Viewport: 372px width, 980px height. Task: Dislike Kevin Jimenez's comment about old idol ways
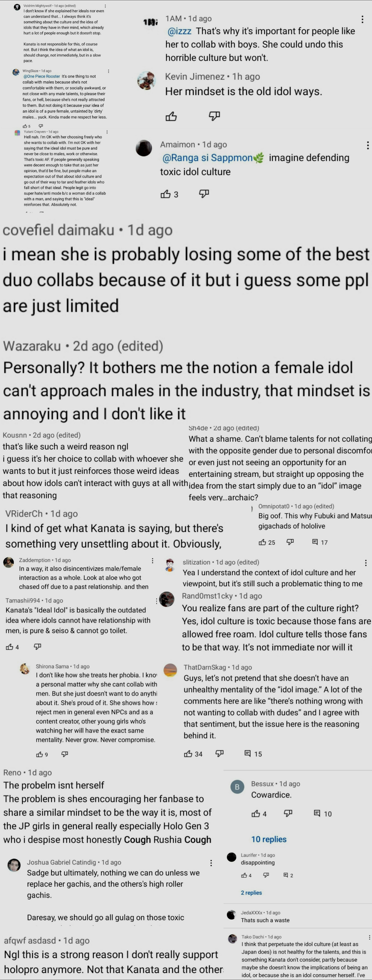coord(215,116)
